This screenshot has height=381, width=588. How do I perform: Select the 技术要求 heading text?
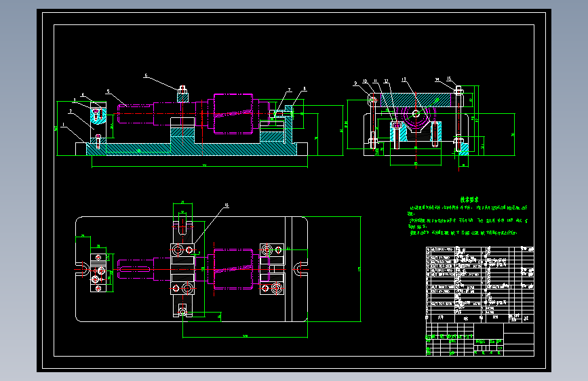[x=469, y=200]
